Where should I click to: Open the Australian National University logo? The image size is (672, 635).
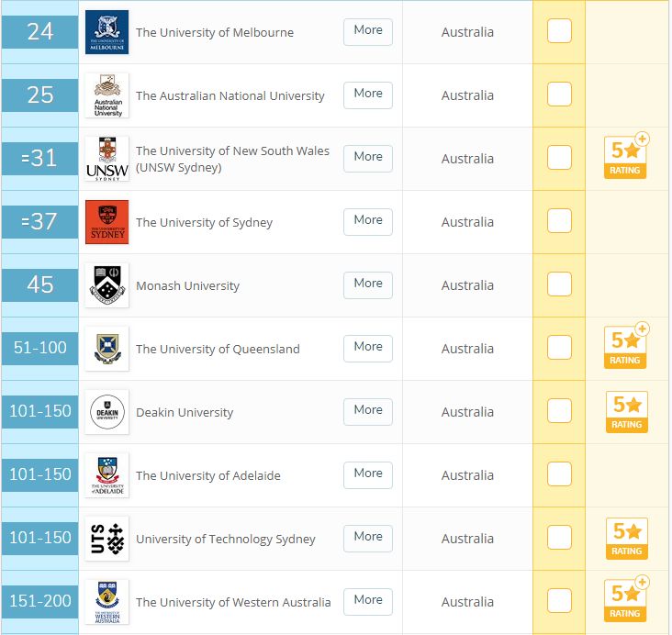[x=106, y=95]
